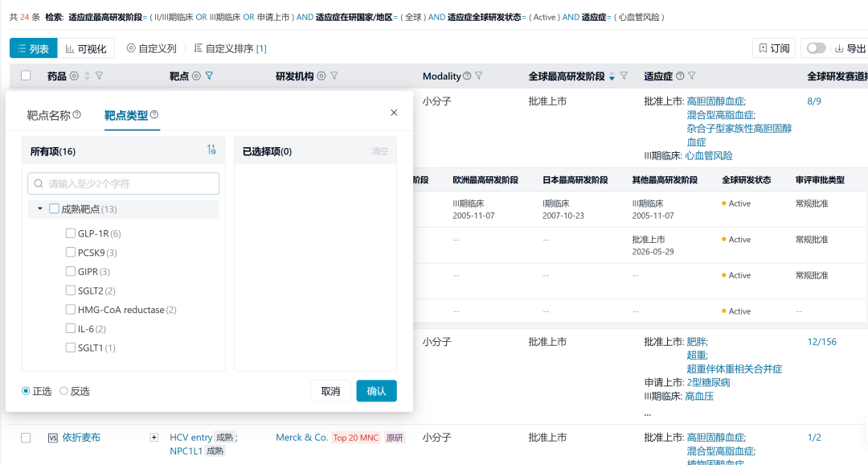Expand the 依折麦布 row plus icon
The image size is (868, 465).
click(154, 438)
